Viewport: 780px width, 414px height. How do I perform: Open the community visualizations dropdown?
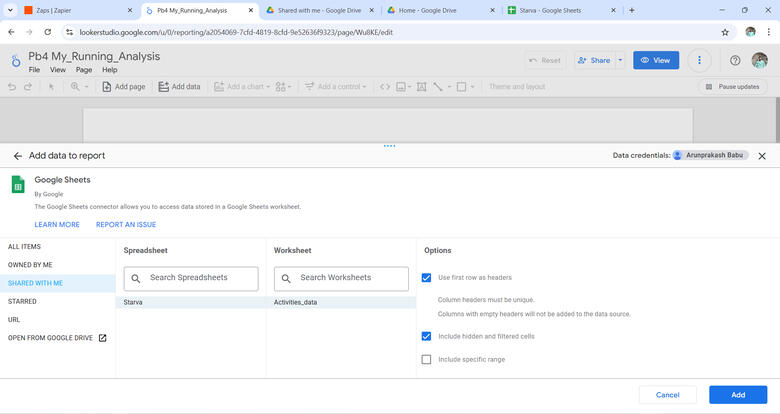(x=283, y=87)
